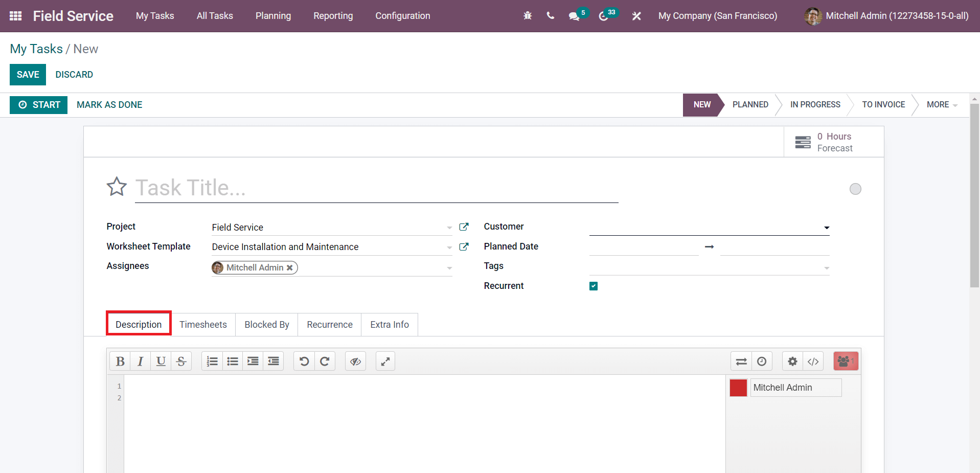Insert an unordered bullet list
Screen dimensions: 980x473
[x=233, y=361]
